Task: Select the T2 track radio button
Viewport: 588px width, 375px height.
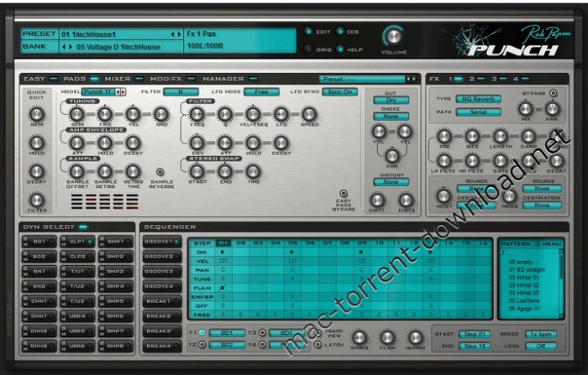Action: (x=202, y=345)
